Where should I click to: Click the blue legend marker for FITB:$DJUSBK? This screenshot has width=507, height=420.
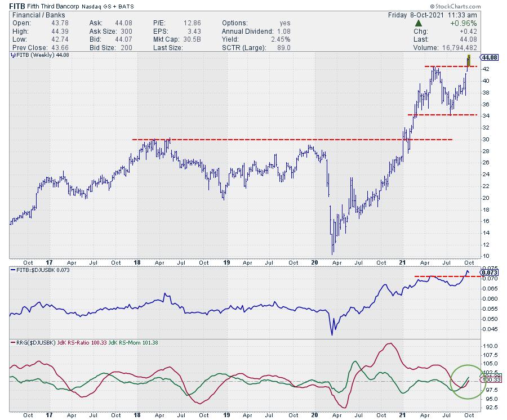(x=14, y=270)
